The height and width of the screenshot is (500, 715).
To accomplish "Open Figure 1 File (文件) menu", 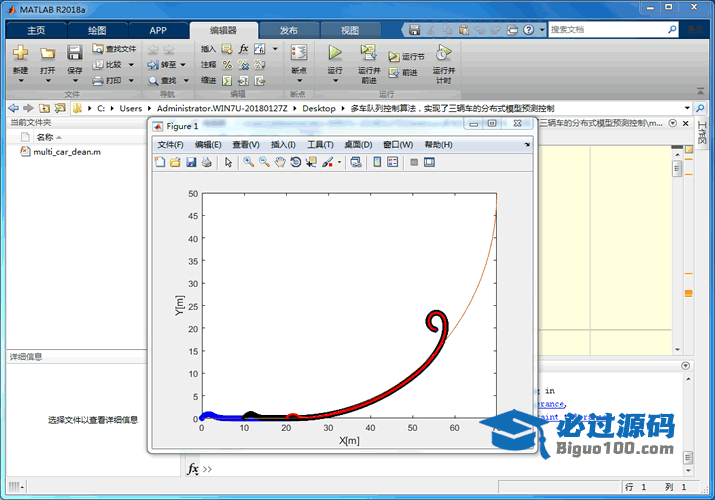I will pos(170,144).
